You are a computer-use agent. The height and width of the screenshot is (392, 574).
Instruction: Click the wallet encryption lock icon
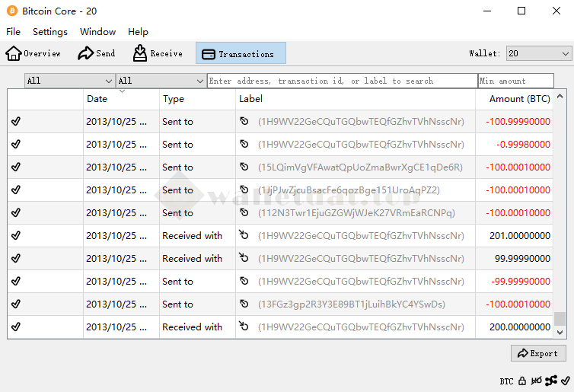pos(522,381)
